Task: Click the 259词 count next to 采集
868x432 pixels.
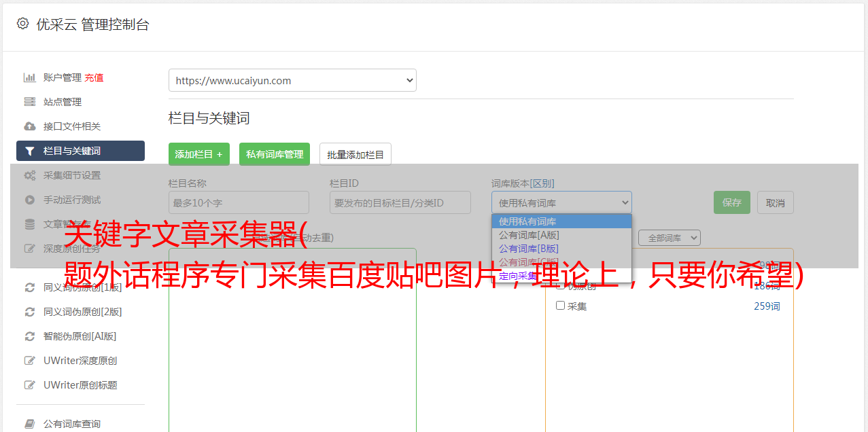Action: point(767,306)
